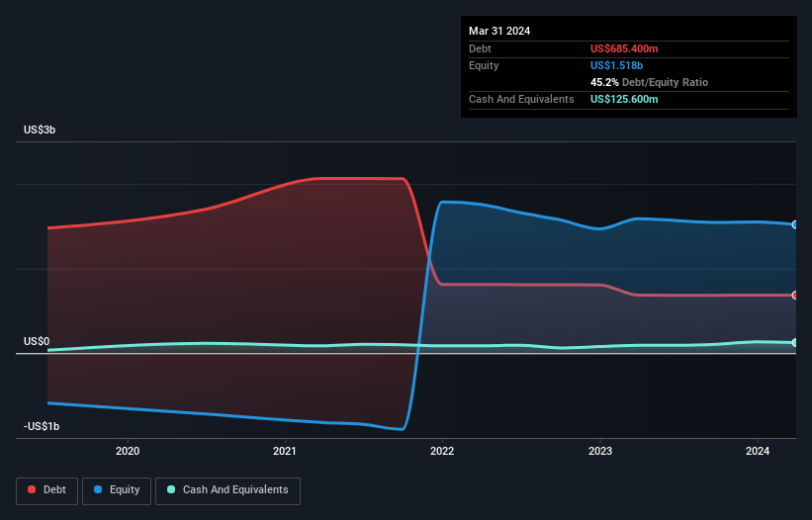
Task: Click the US$1.518b equity value
Action: 616,65
